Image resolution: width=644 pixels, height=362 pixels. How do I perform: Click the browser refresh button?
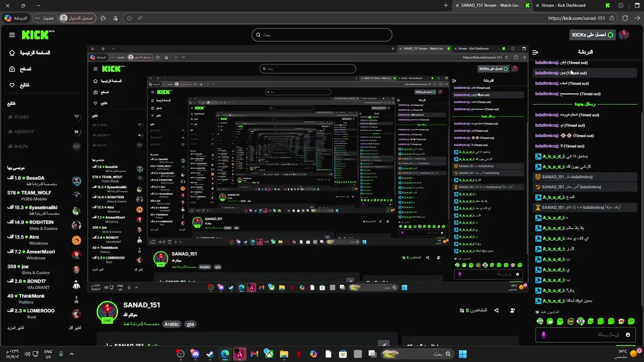(x=625, y=18)
